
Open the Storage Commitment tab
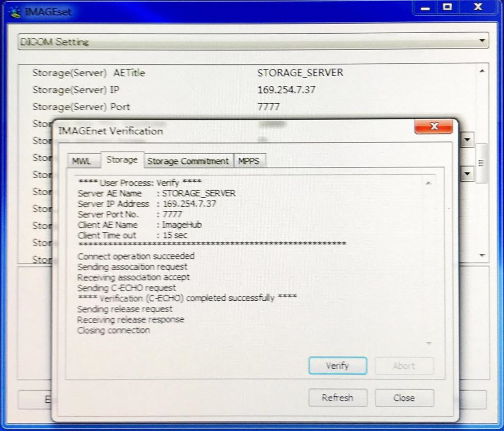(188, 161)
